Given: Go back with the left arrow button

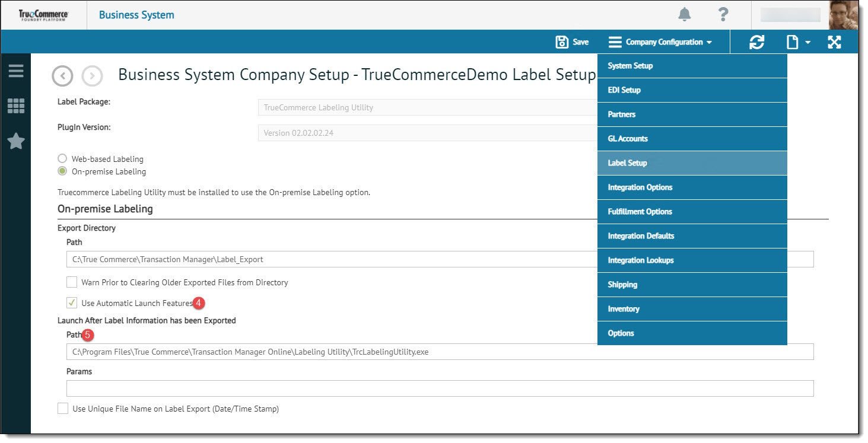Looking at the screenshot, I should tap(62, 76).
